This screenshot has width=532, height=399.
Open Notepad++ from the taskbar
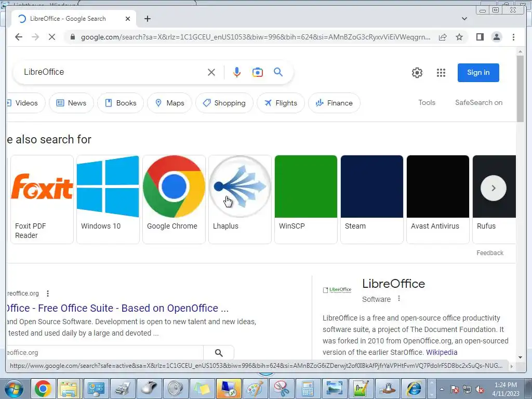click(361, 389)
